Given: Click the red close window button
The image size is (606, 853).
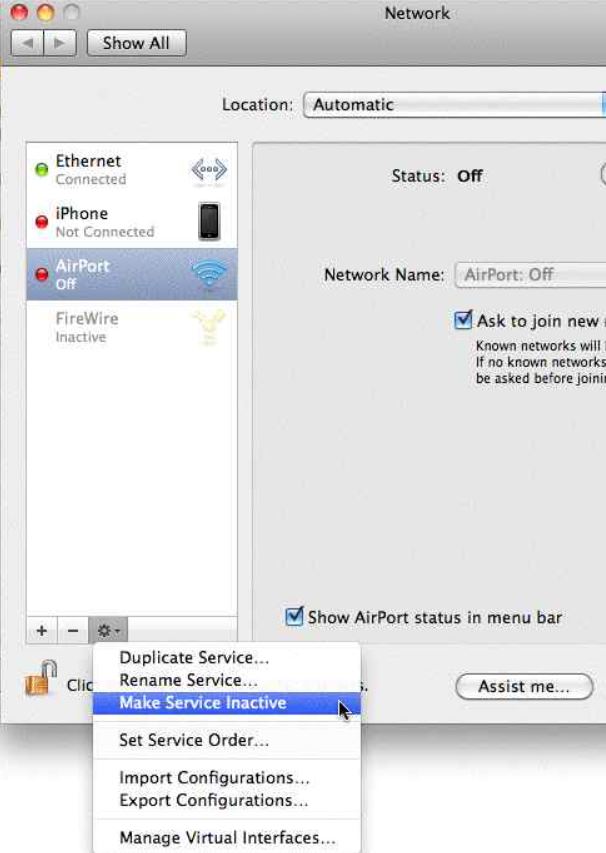Looking at the screenshot, I should tap(19, 12).
